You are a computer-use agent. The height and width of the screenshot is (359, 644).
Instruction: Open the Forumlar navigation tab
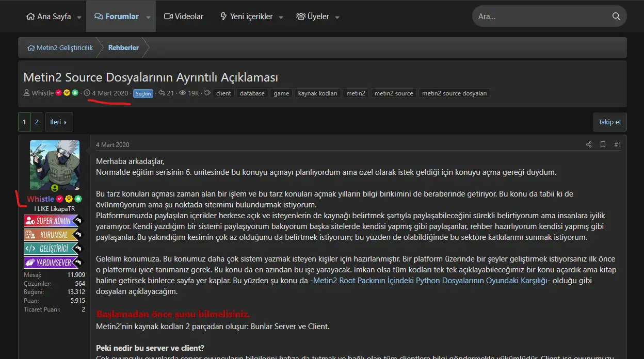click(116, 17)
